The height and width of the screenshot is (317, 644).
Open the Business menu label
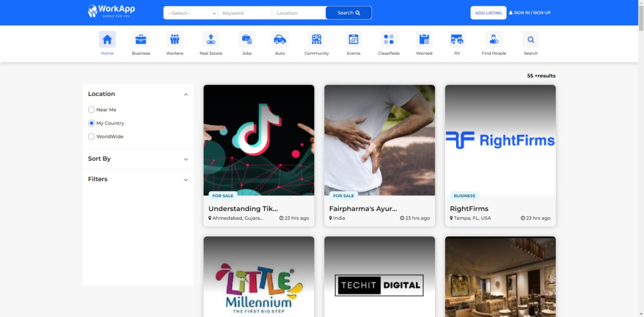pos(141,53)
